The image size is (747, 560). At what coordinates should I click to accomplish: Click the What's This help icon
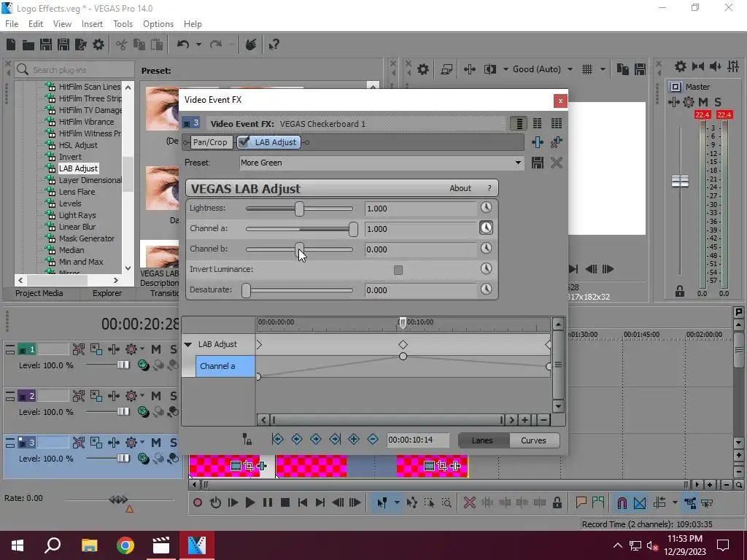coord(274,44)
